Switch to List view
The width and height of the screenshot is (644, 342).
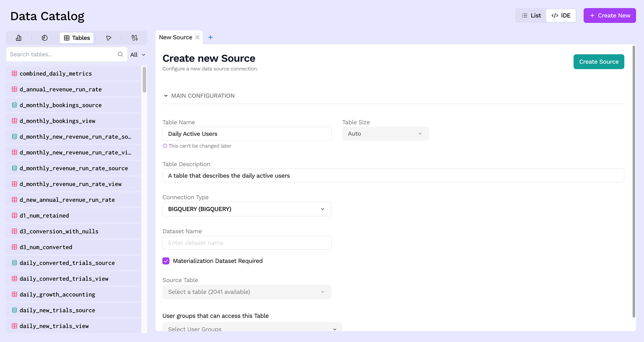tap(531, 16)
